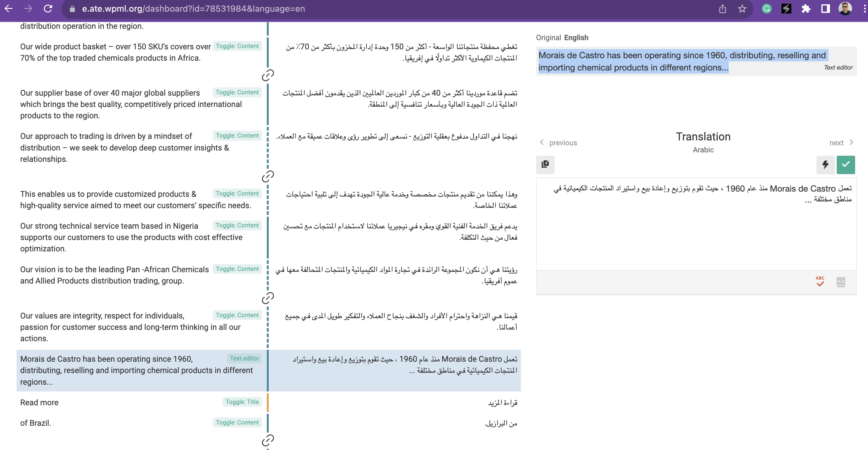Select 'Our wide product basket' source sentence
The image size is (868, 450).
coord(116,52)
